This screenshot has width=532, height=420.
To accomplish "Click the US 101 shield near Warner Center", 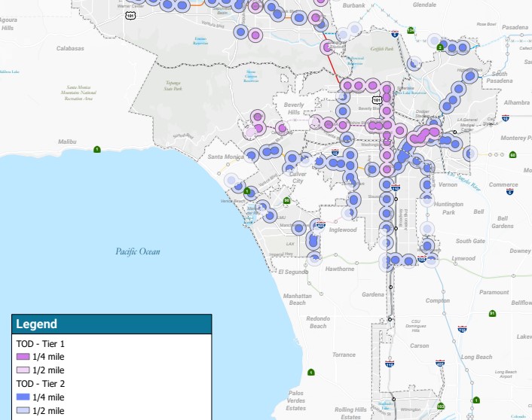I will click(x=131, y=14).
